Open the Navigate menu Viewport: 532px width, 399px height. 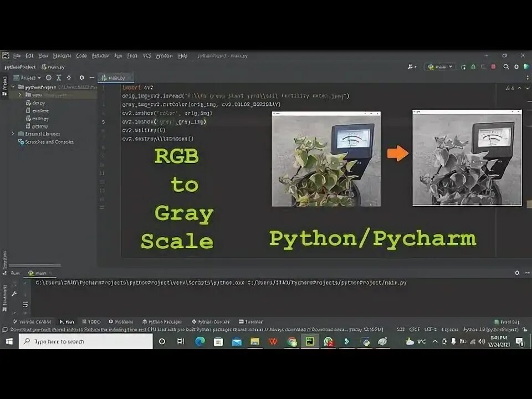click(x=62, y=55)
